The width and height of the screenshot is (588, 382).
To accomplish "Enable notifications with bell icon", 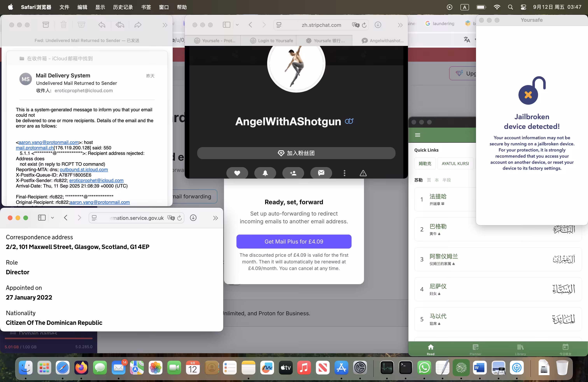I will [x=265, y=173].
